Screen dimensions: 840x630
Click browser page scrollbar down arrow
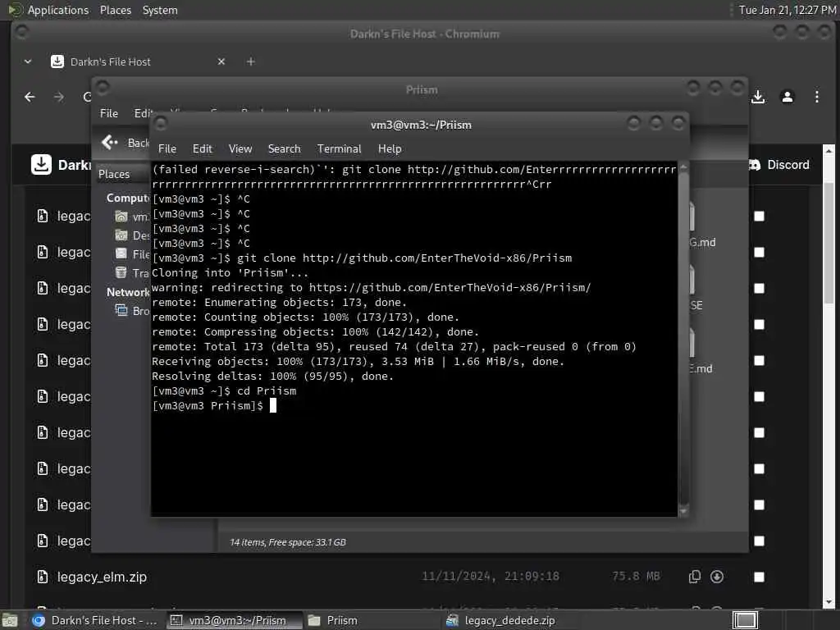[x=829, y=603]
